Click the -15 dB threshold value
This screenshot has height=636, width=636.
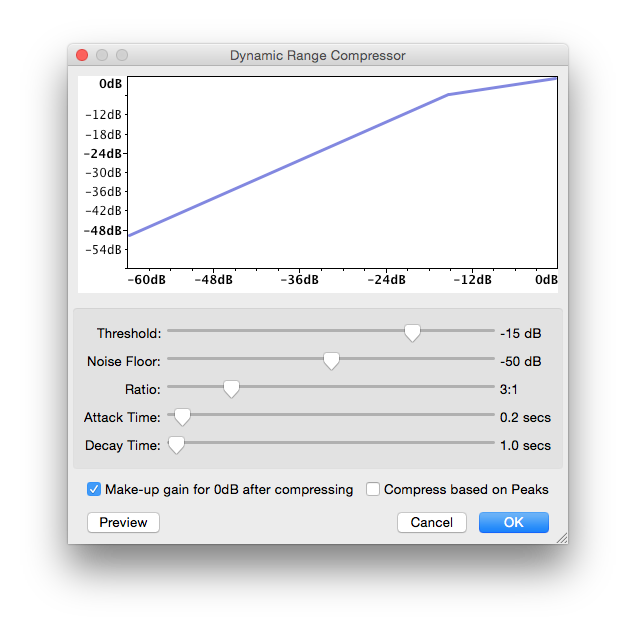tap(520, 333)
